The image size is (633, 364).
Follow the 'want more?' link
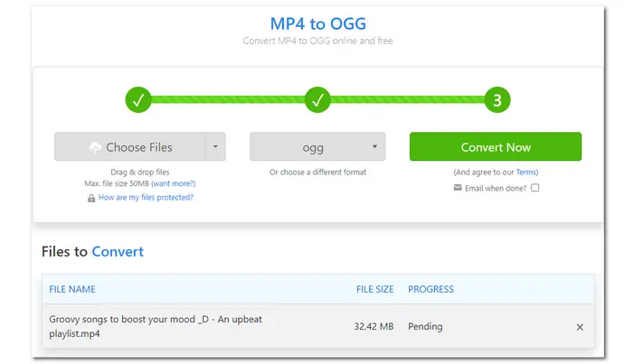174,183
